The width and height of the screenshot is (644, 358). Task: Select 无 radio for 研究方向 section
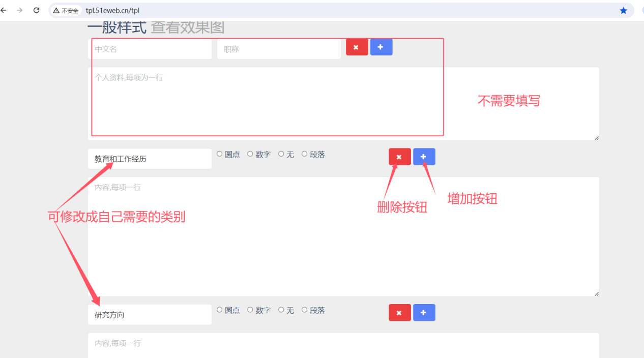(x=281, y=310)
